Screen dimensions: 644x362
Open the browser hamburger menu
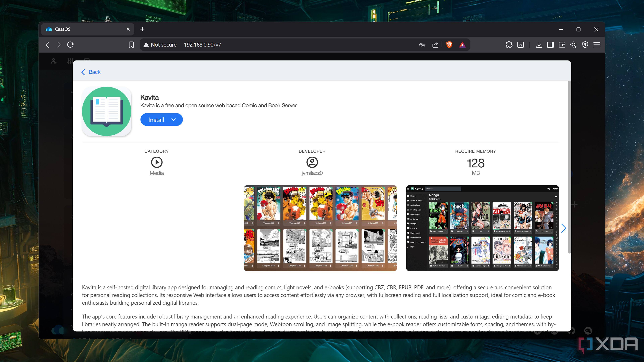(597, 45)
